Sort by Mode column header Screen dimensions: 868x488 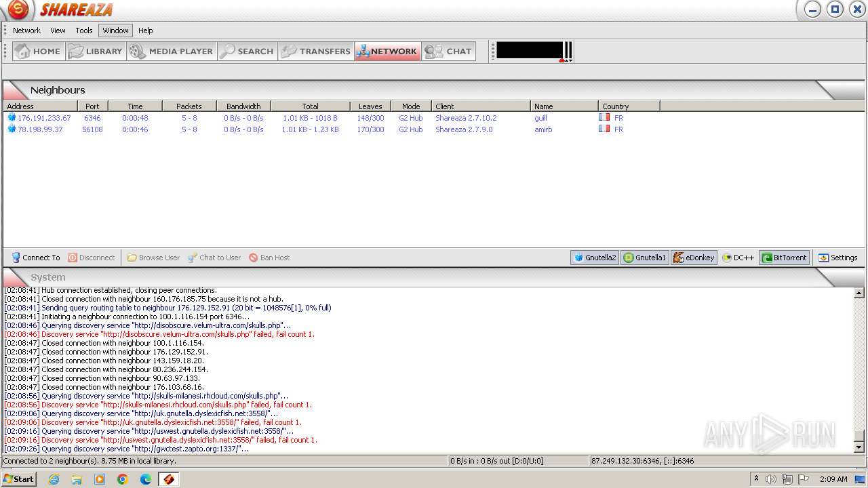click(411, 106)
